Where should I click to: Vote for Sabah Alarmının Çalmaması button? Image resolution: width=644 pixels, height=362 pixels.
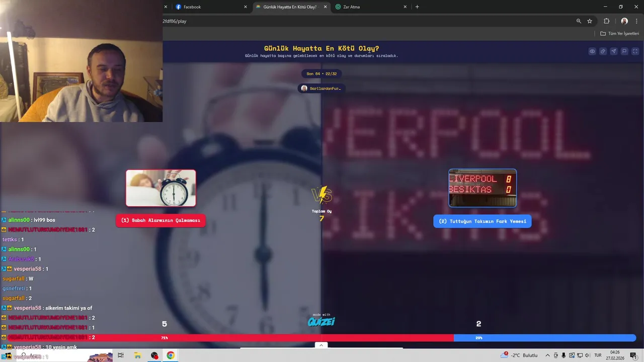160,220
